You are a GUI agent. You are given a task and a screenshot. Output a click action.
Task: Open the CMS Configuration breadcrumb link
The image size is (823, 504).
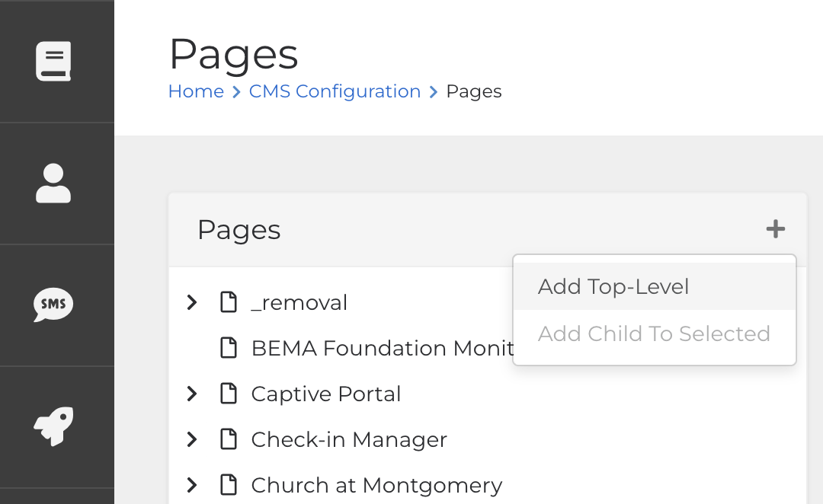pos(335,91)
